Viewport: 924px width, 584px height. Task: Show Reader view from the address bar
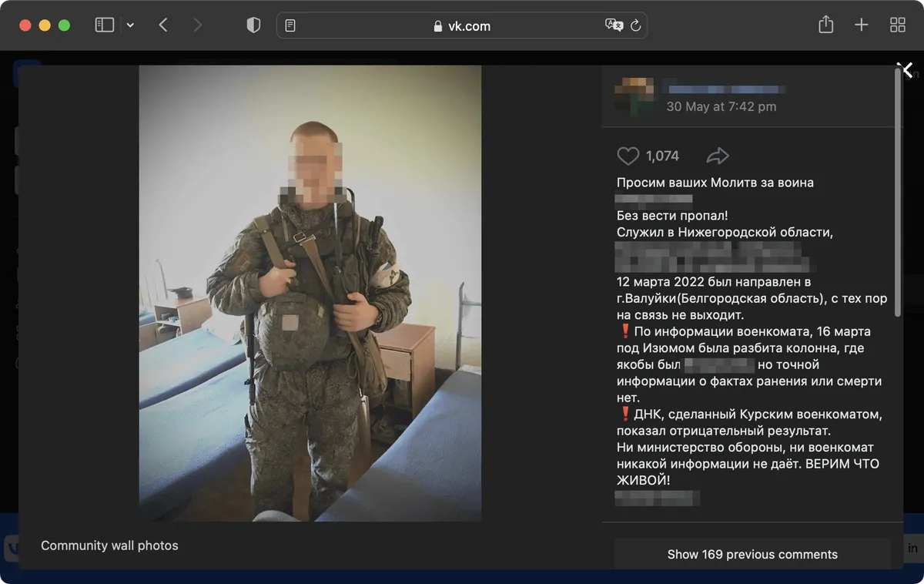pyautogui.click(x=290, y=25)
